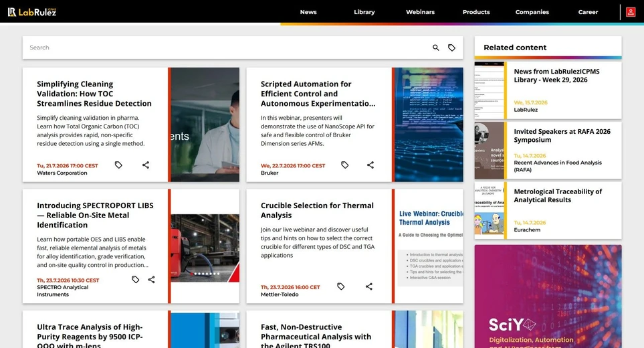The image size is (644, 348).
Task: Open News from LabRulezICPMS Library Week 29
Action: tap(556, 76)
